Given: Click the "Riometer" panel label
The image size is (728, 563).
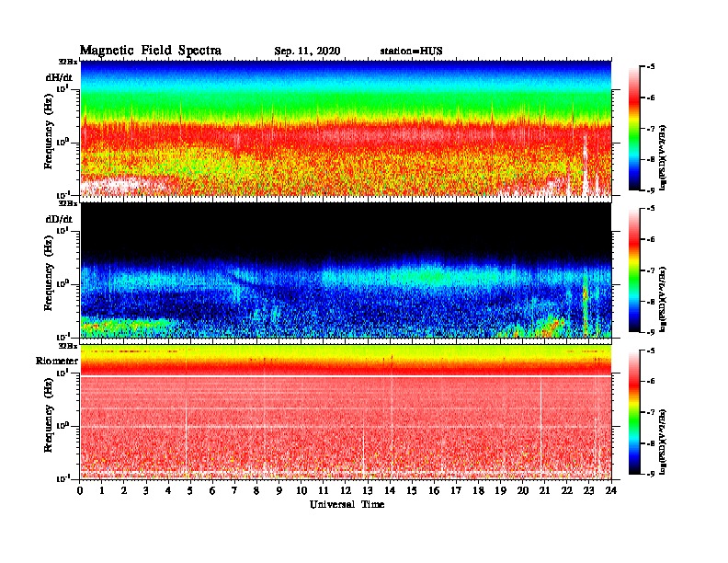Looking at the screenshot, I should coord(57,361).
